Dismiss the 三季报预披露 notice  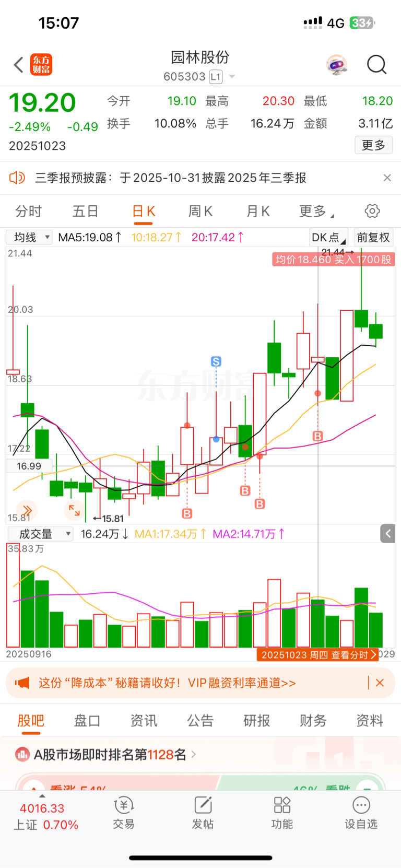click(387, 178)
